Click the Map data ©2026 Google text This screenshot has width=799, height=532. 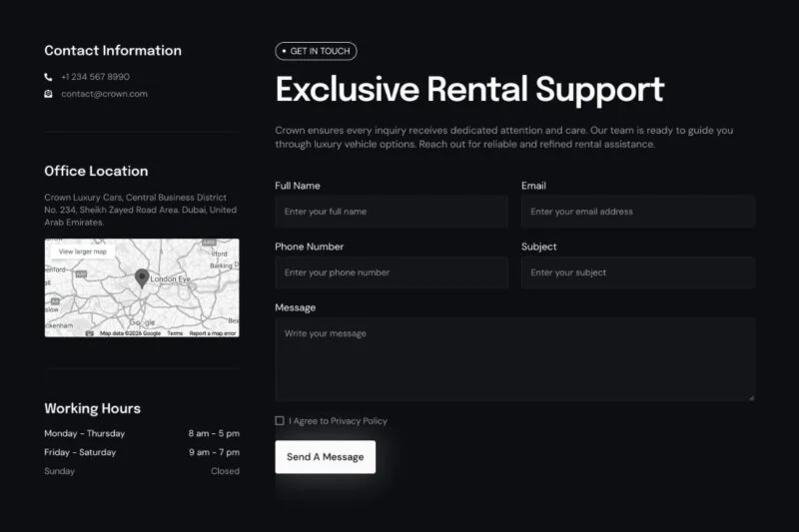130,333
